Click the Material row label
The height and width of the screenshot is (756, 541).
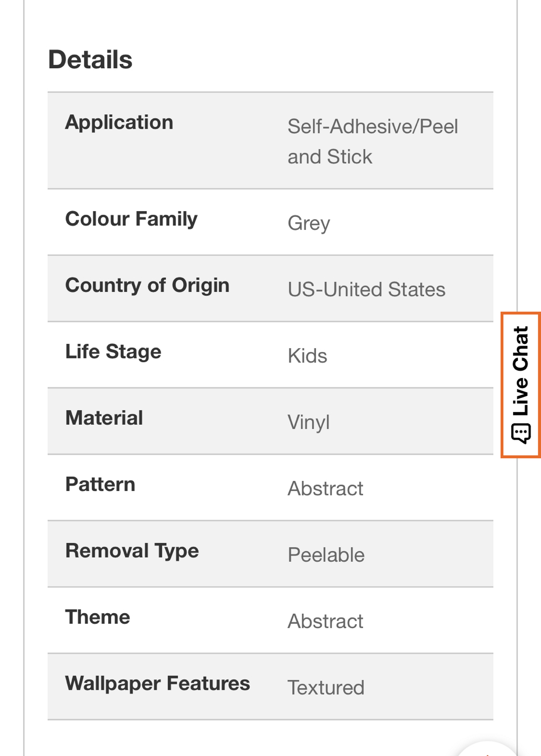(x=104, y=418)
